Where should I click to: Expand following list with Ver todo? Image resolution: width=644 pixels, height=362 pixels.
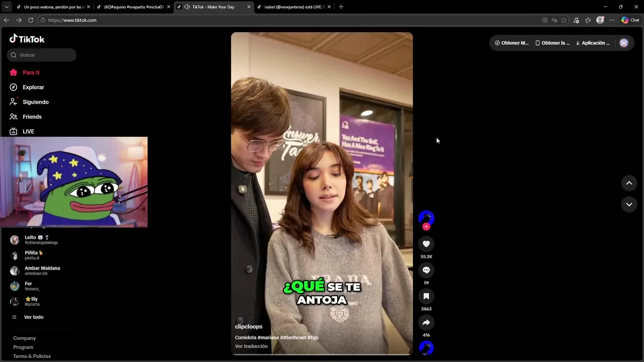click(x=34, y=317)
